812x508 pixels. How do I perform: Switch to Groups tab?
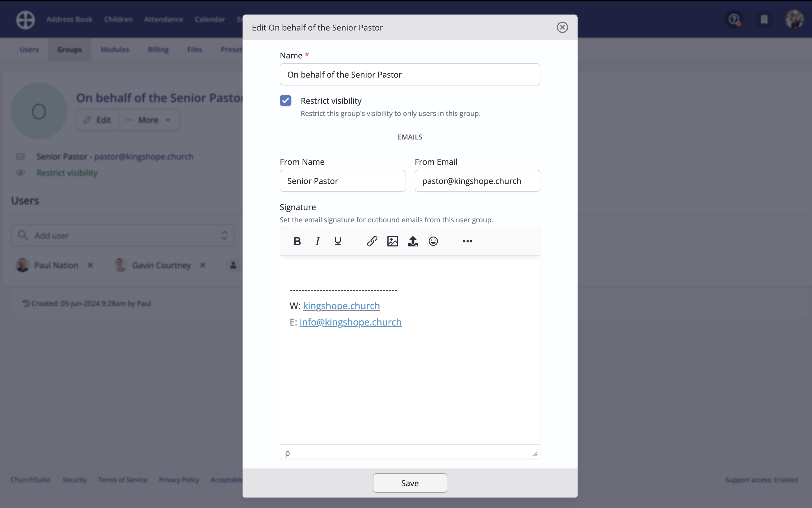pos(70,49)
